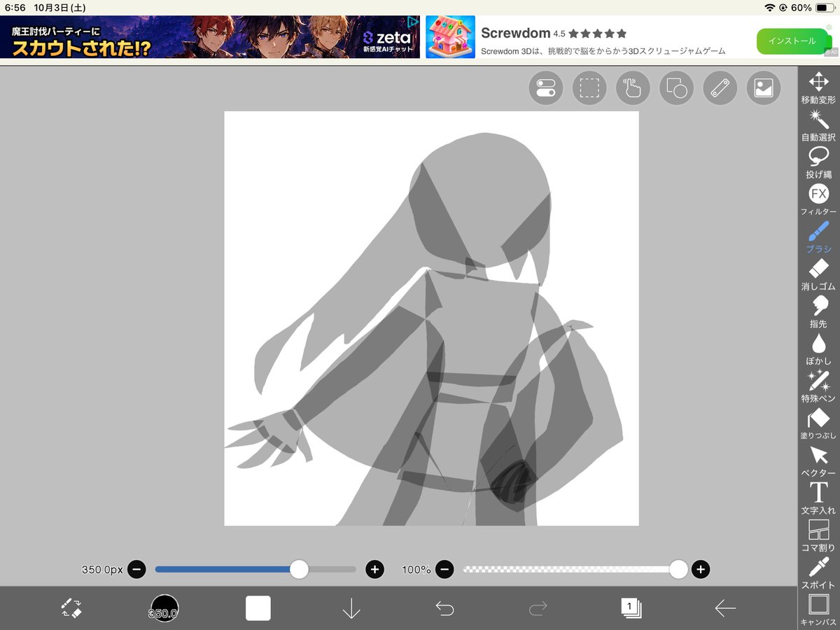Tap the インストール install button

pyautogui.click(x=792, y=41)
